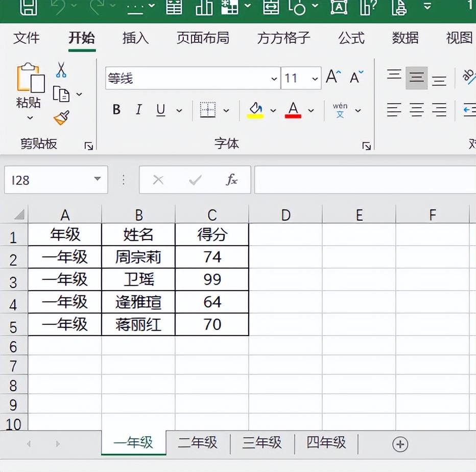The image size is (476, 472).
Task: Switch to the 二年级 sheet tab
Action: click(198, 443)
